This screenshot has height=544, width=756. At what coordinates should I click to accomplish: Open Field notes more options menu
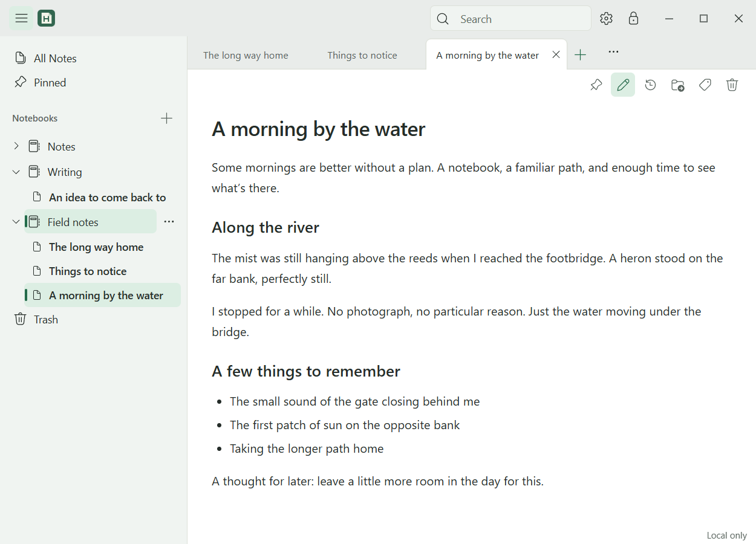click(x=169, y=222)
